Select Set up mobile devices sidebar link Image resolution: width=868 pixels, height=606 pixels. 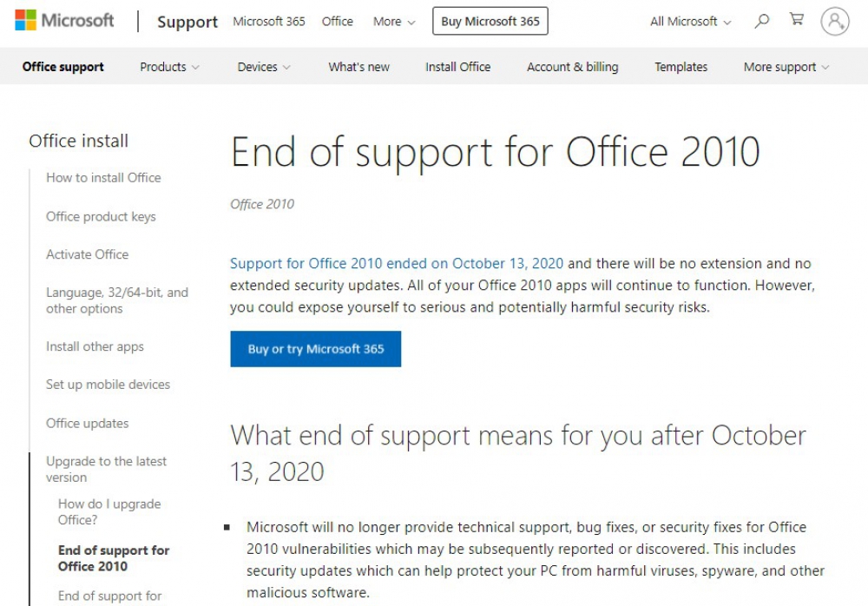[108, 385]
